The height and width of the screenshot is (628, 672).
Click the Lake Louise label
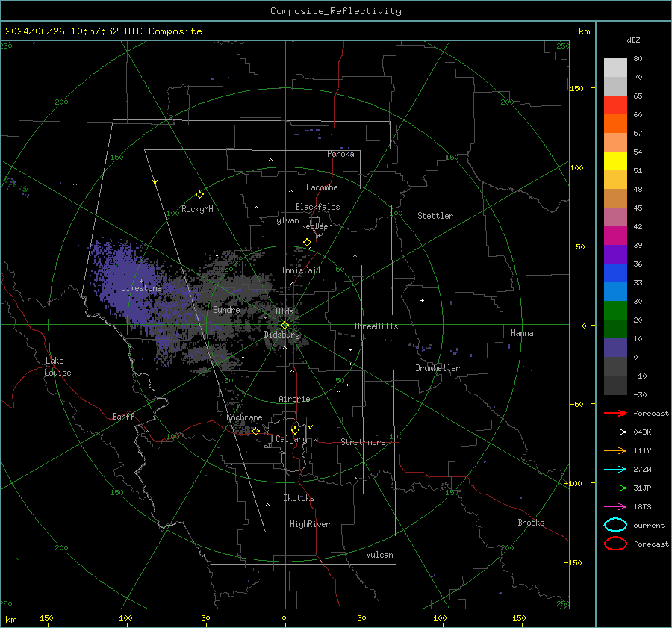[57, 367]
